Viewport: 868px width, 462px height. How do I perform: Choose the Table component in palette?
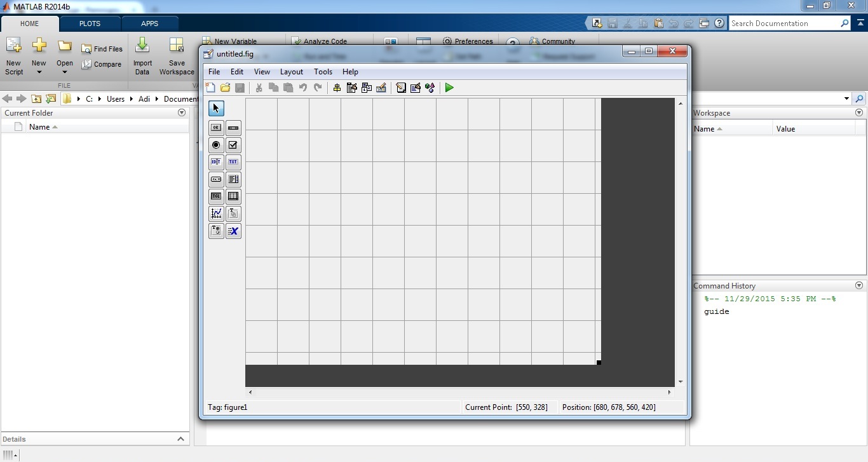pyautogui.click(x=233, y=196)
